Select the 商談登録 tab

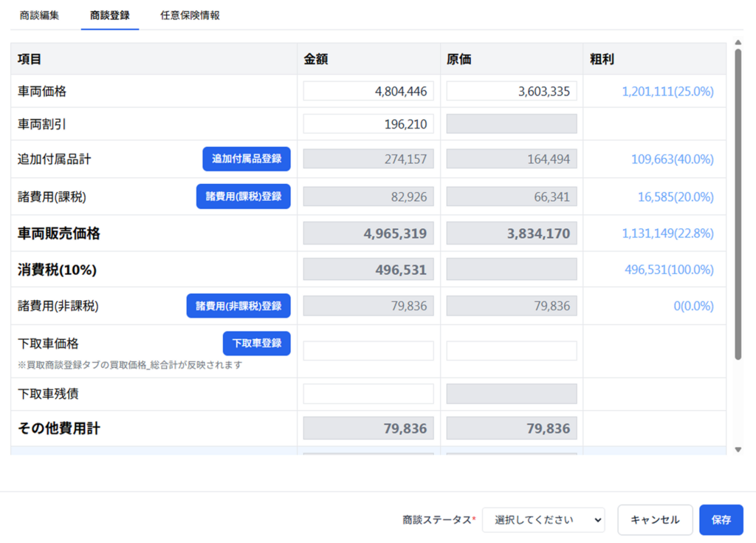click(110, 16)
